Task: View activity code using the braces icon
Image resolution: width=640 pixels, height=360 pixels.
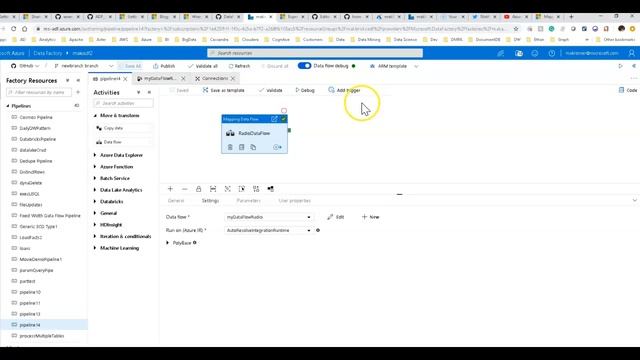Action: click(x=242, y=147)
